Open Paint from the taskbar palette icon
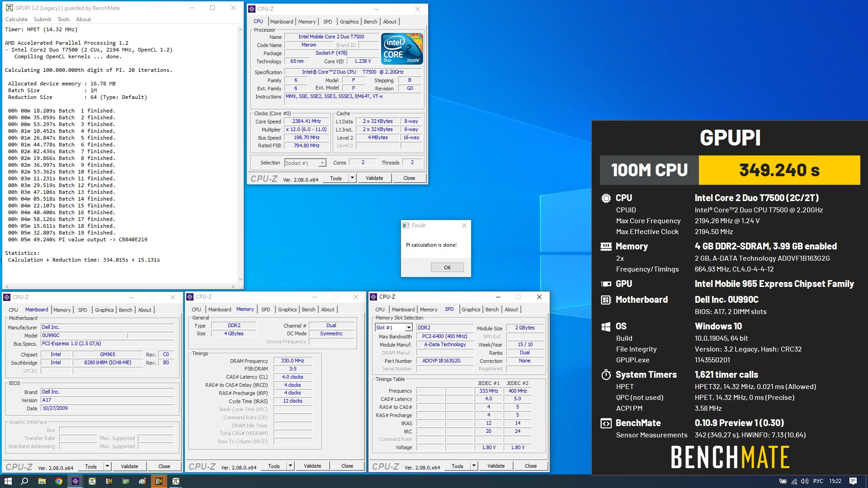 (142, 481)
